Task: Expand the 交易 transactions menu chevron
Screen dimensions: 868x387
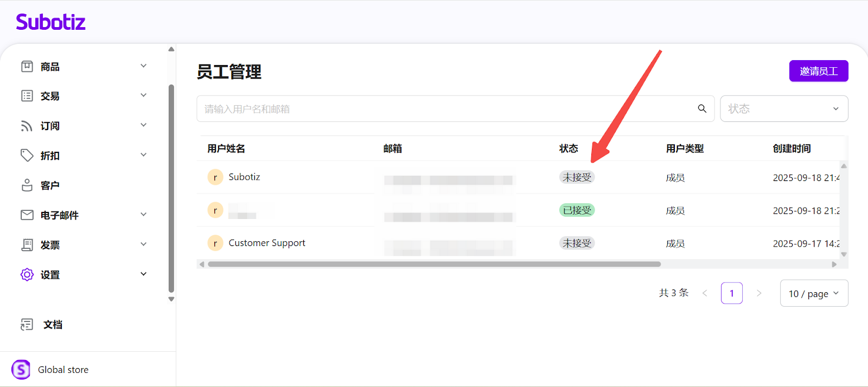Action: [144, 96]
